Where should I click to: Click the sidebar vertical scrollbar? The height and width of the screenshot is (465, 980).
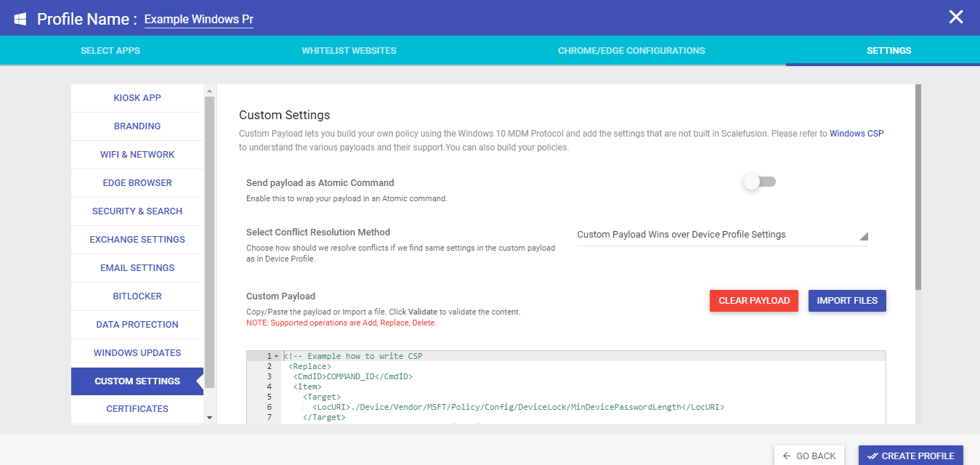(210, 242)
